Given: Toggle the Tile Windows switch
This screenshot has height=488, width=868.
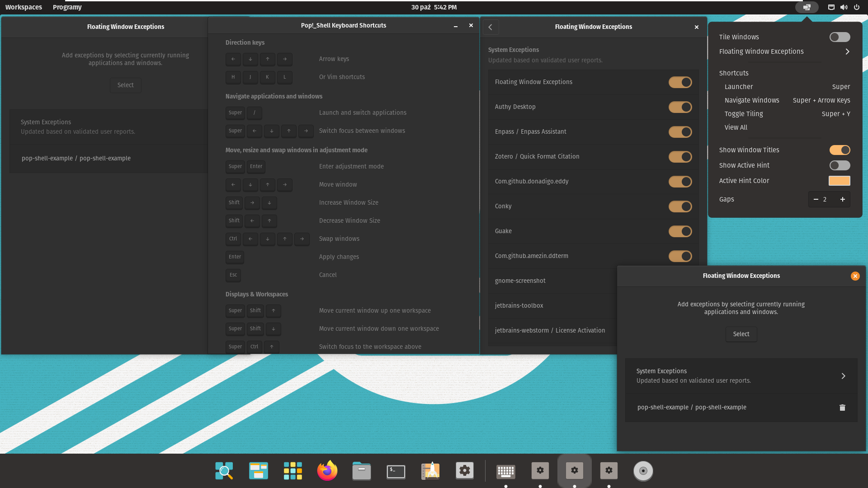Looking at the screenshot, I should click(x=840, y=37).
